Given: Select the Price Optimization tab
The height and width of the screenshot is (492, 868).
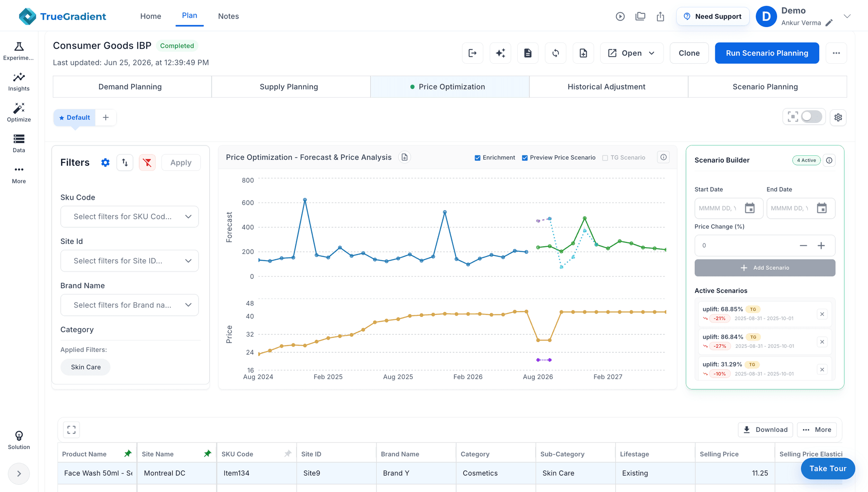Looking at the screenshot, I should (x=450, y=87).
